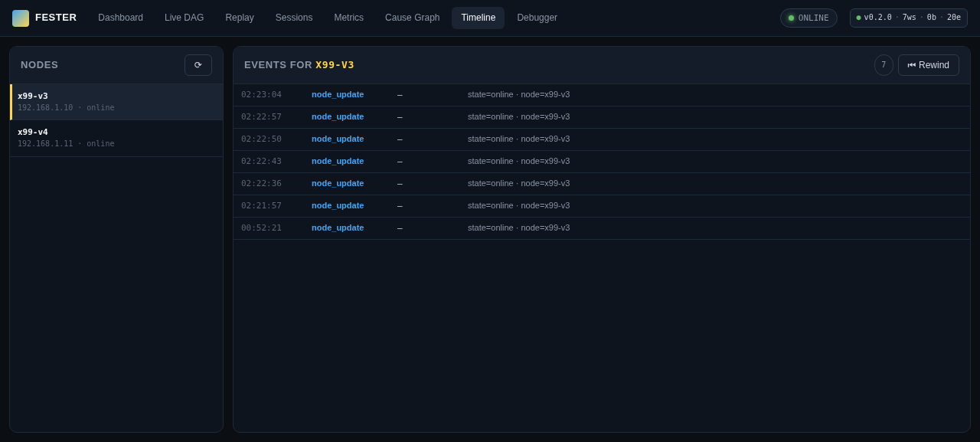Click the ONLINE status indicator
The width and height of the screenshot is (980, 442).
pyautogui.click(x=808, y=18)
